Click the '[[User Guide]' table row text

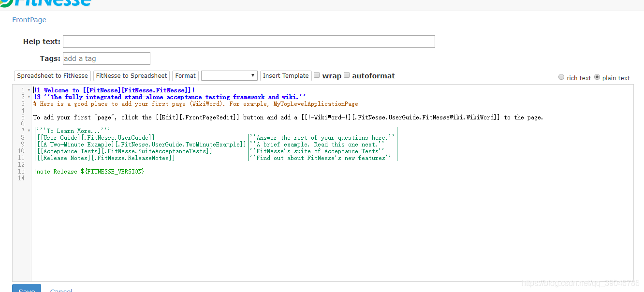point(96,138)
